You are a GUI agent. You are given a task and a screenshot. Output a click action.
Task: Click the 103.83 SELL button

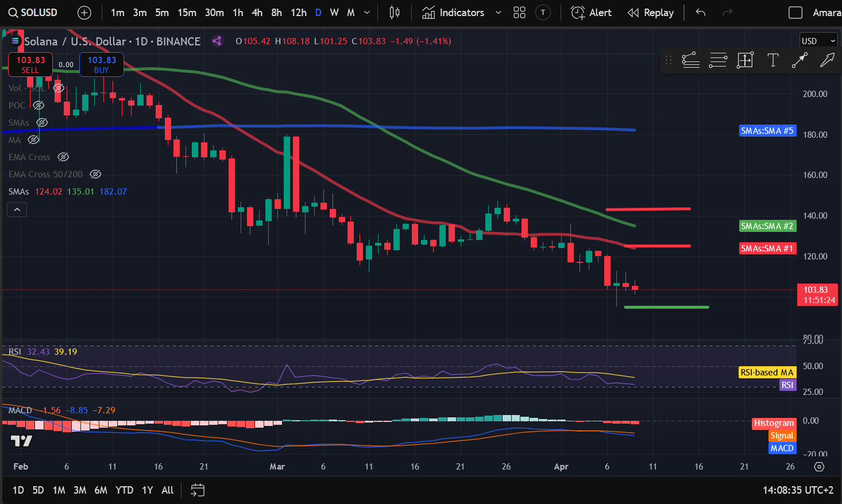tap(30, 64)
